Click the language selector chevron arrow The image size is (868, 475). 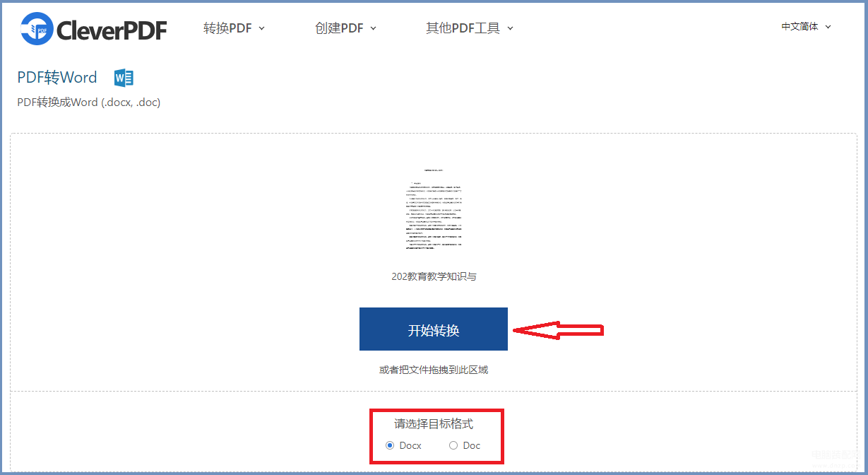click(828, 27)
